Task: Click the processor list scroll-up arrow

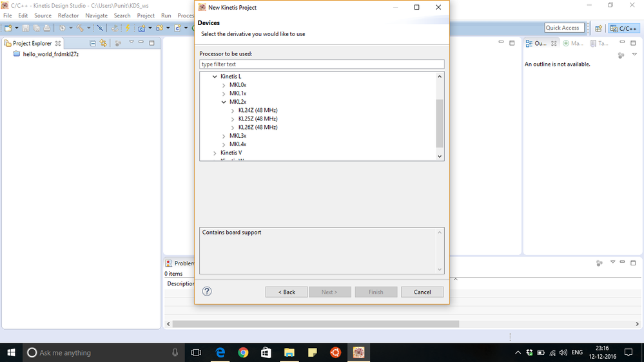Action: click(x=440, y=77)
